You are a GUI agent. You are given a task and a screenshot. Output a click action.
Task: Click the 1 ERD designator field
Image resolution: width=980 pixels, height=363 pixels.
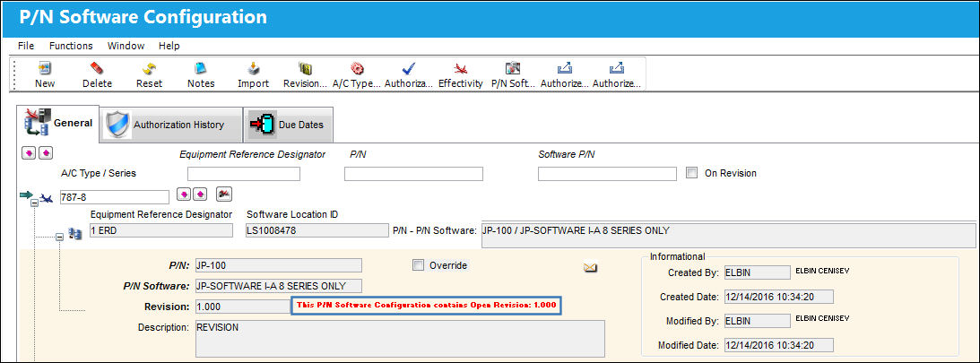pos(160,230)
